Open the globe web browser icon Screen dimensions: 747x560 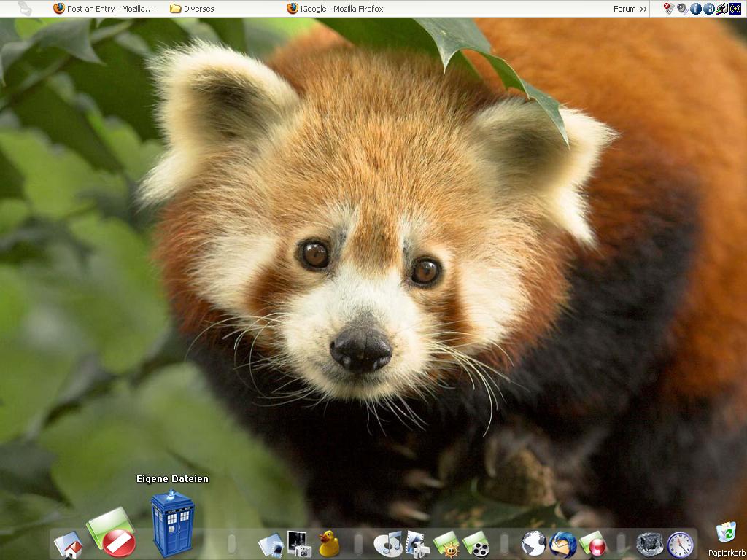coord(534,543)
